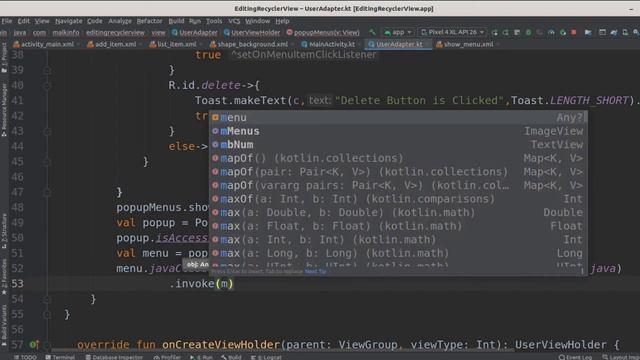Open the Build tool window
640x360 pixels.
click(231, 357)
